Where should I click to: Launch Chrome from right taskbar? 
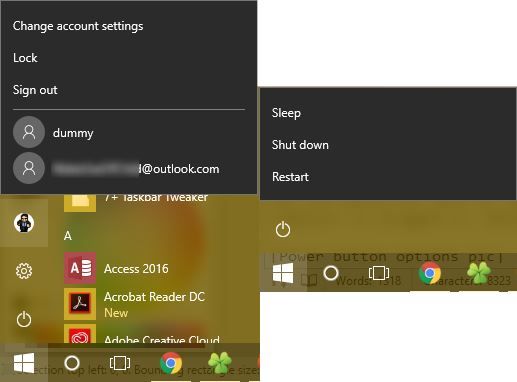[x=430, y=273]
